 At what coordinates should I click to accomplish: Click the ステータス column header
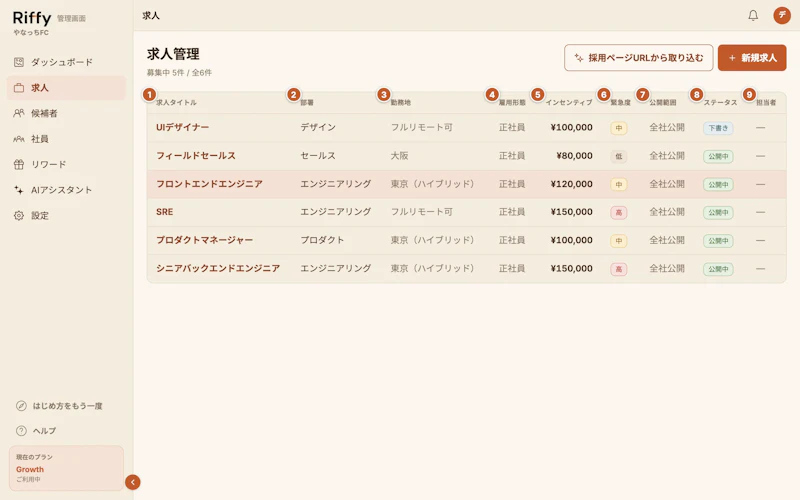click(x=720, y=103)
